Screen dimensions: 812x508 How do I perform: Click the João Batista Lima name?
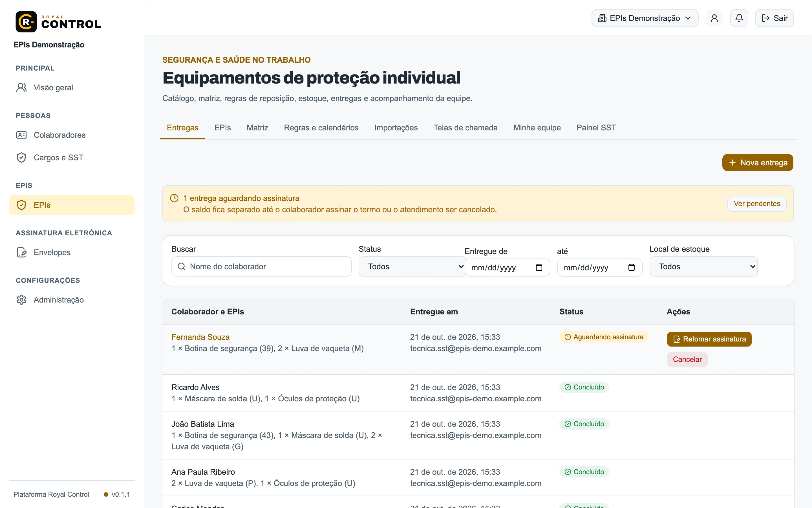point(203,424)
